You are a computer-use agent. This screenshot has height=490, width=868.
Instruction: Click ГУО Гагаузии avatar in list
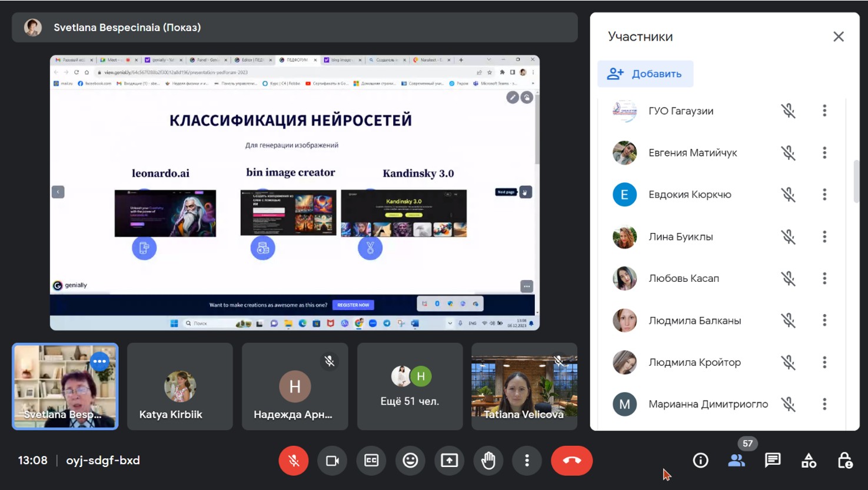pyautogui.click(x=624, y=111)
